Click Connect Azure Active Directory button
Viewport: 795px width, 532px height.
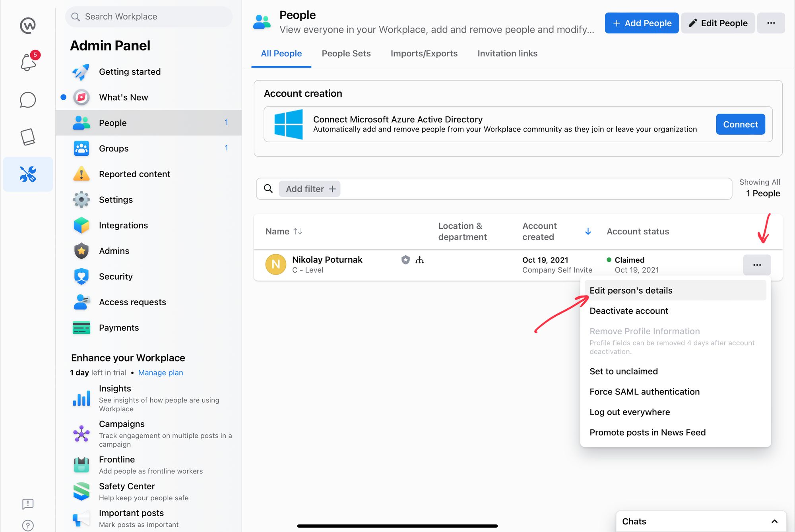[741, 124]
